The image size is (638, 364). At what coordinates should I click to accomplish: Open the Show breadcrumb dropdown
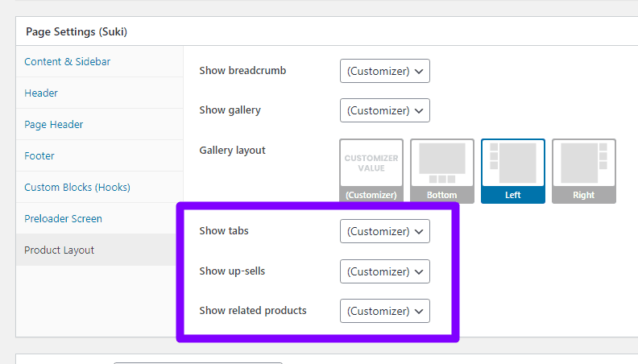[384, 71]
